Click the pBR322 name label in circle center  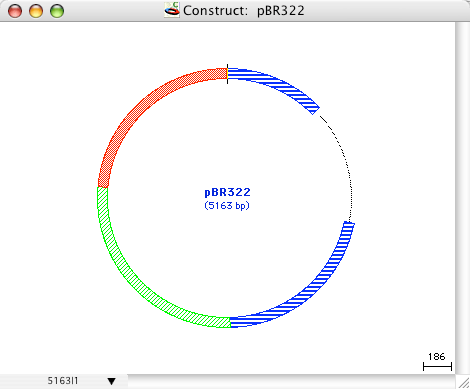click(x=227, y=192)
